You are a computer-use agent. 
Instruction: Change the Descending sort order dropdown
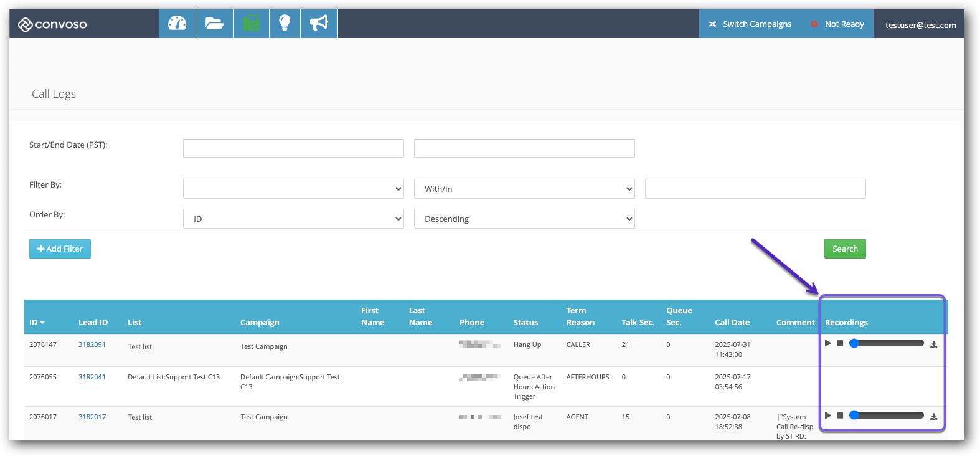click(524, 219)
